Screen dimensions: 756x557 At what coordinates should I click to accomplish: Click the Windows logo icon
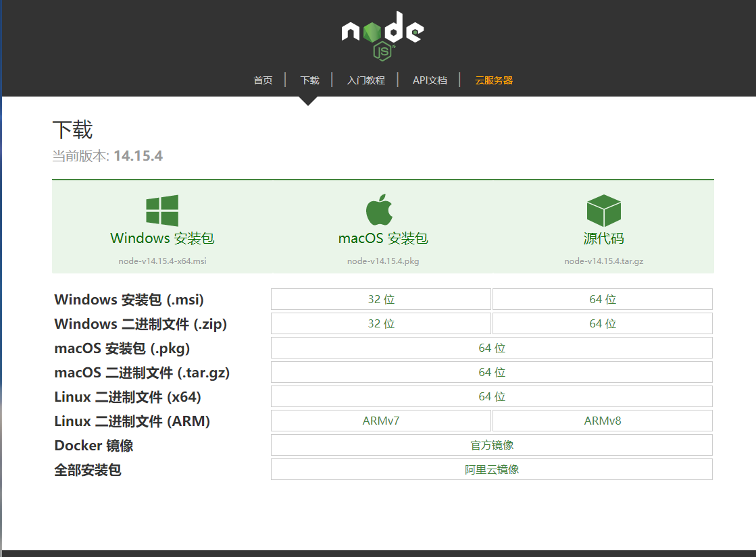coord(162,211)
